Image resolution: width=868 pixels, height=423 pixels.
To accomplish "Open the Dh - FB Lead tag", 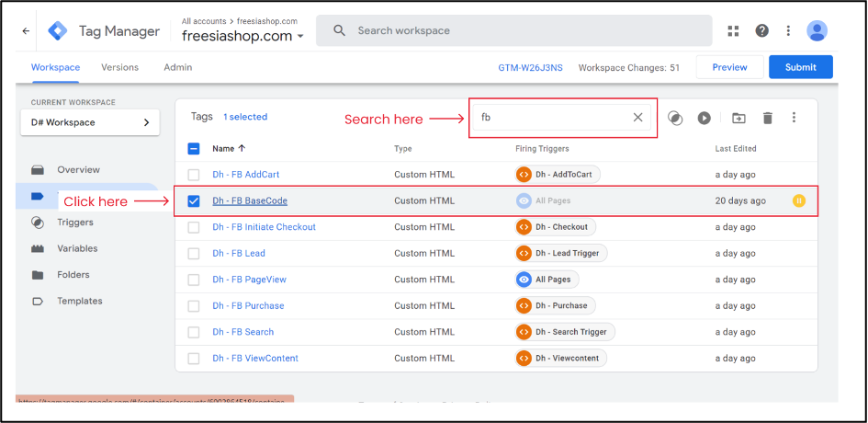I will [239, 254].
